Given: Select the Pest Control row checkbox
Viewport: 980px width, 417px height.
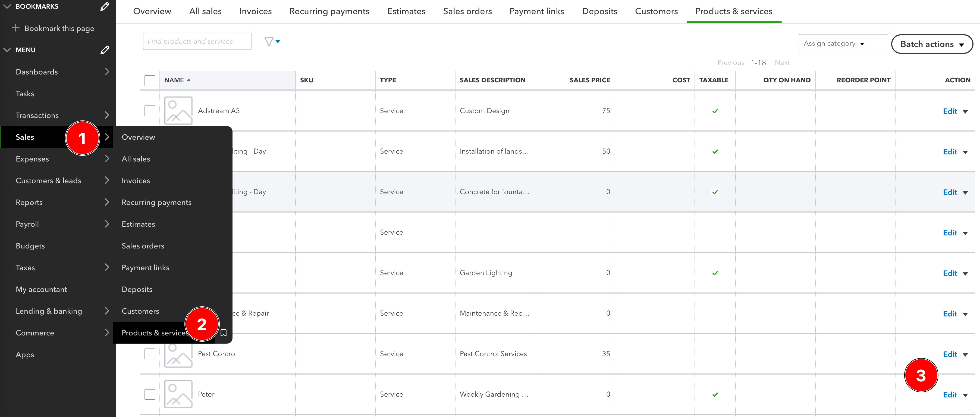Looking at the screenshot, I should click(x=150, y=354).
